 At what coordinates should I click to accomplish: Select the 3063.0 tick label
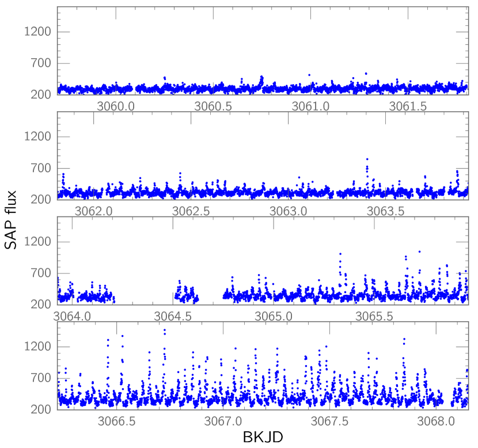[x=288, y=211]
